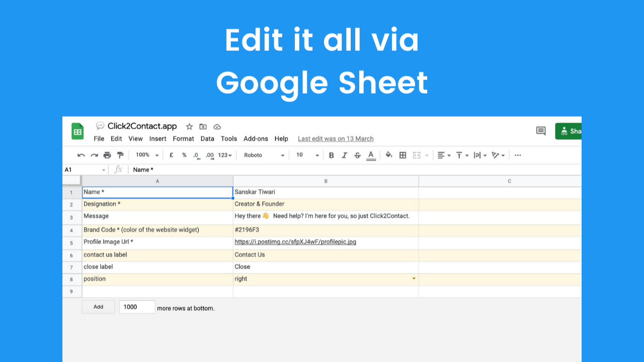Click the Move to folder icon
Screen dimensions: 644x362
[x=203, y=127]
